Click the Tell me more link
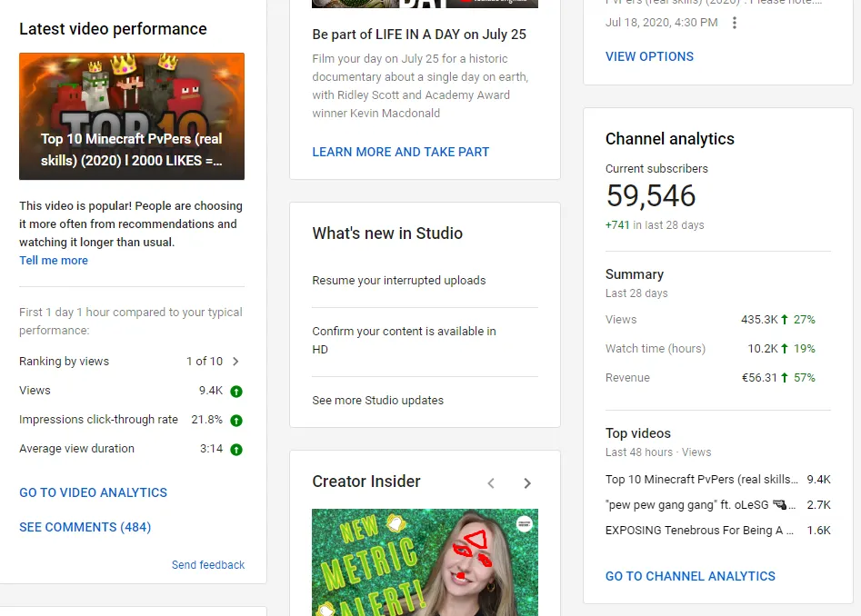Image resolution: width=861 pixels, height=616 pixels. pos(54,261)
